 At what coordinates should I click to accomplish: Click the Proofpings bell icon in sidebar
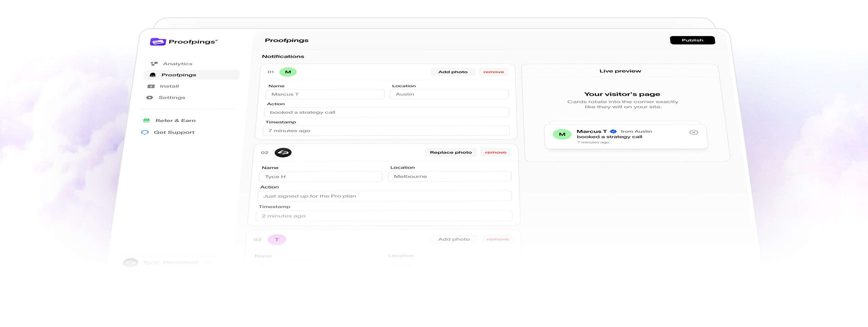click(153, 75)
